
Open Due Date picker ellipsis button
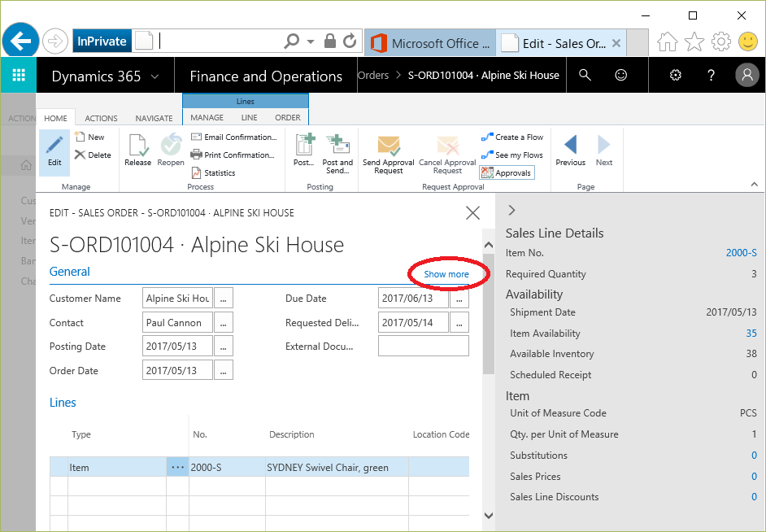click(459, 298)
